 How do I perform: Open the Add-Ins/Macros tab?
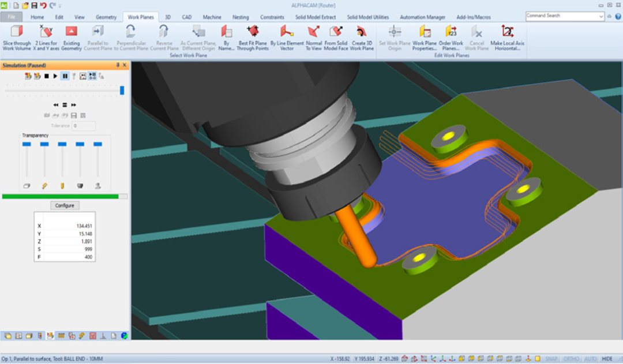[x=473, y=17]
